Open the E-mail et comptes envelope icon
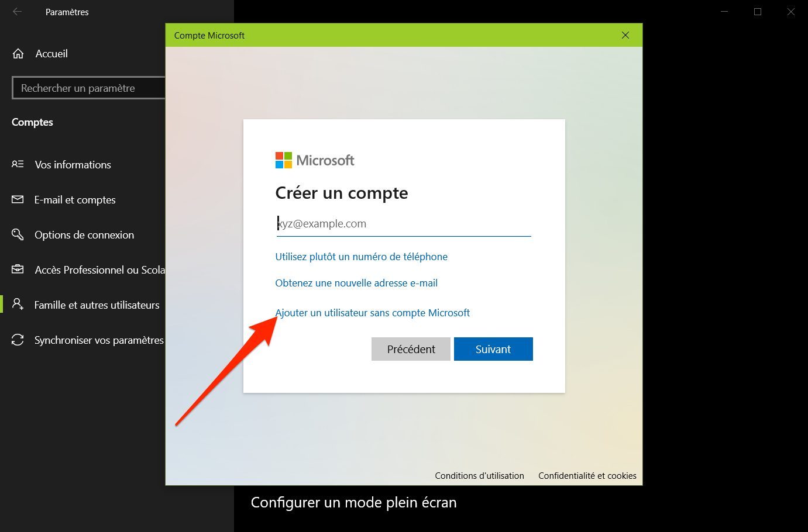Viewport: 808px width, 532px height. coord(18,199)
